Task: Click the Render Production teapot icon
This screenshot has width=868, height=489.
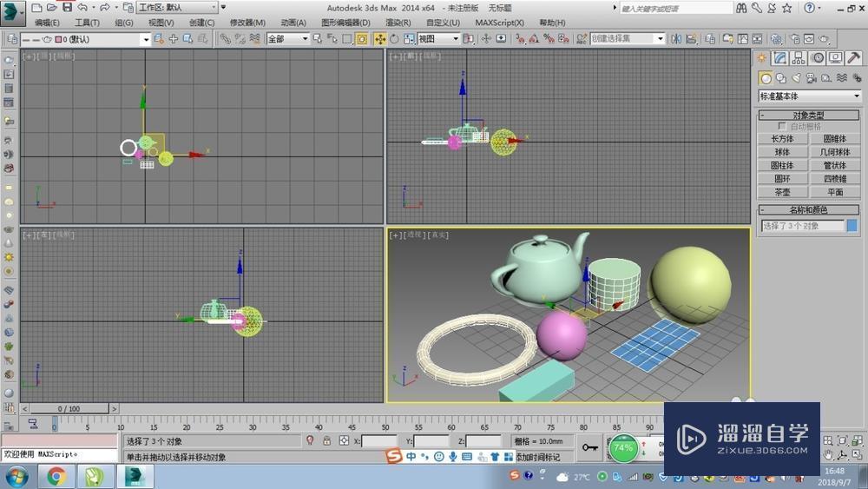Action: click(824, 39)
